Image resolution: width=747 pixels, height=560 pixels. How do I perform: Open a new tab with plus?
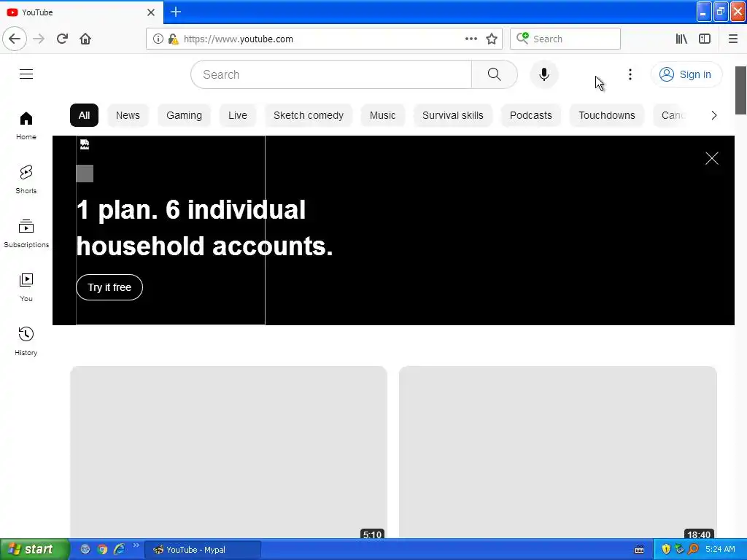176,12
